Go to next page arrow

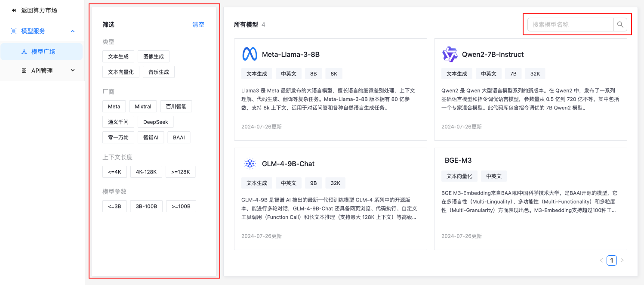point(622,260)
